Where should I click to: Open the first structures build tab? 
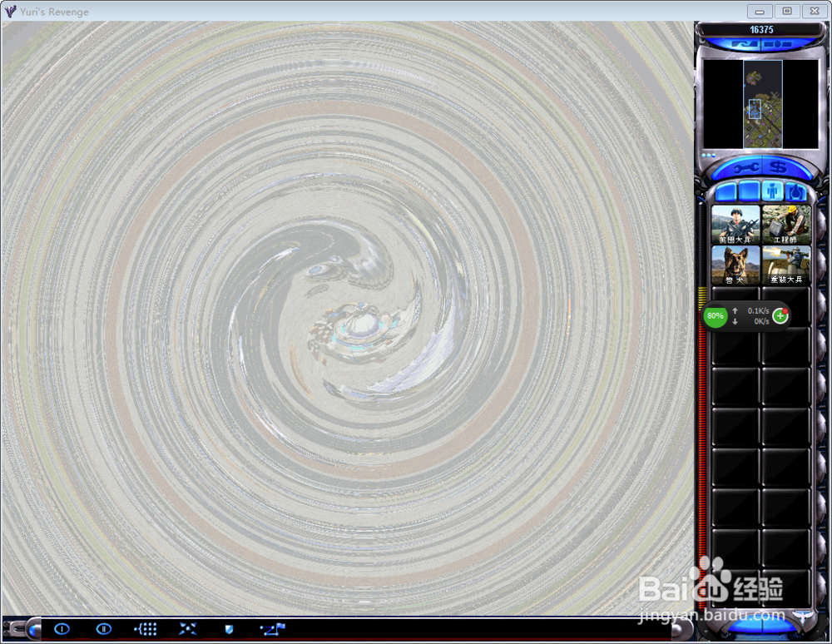click(x=726, y=191)
